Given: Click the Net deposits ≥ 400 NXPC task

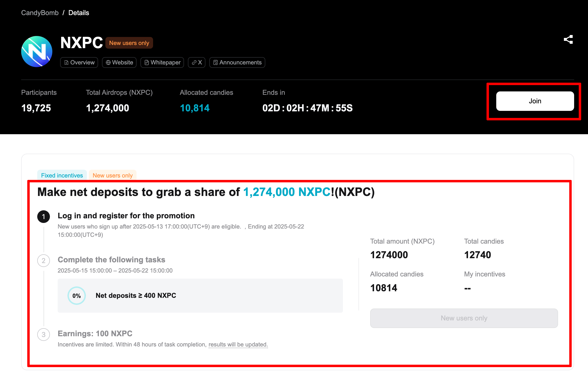Looking at the screenshot, I should pyautogui.click(x=136, y=295).
